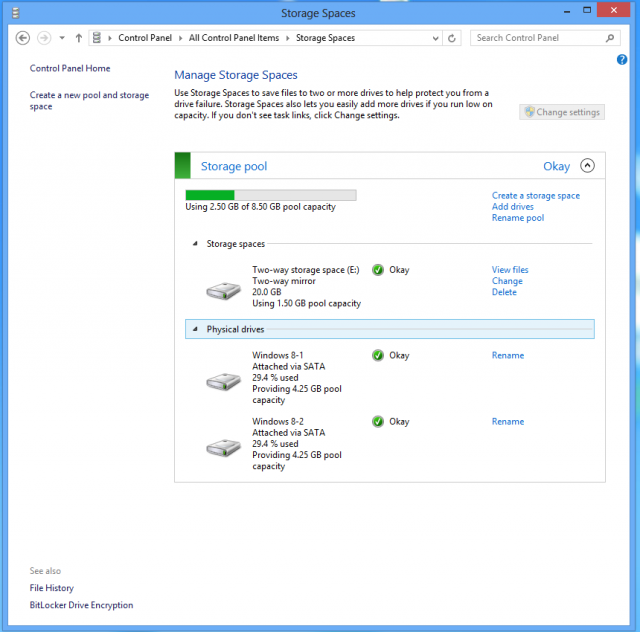Screen dimensions: 640x632
Task: Refresh the Storage Spaces page
Action: (x=452, y=38)
